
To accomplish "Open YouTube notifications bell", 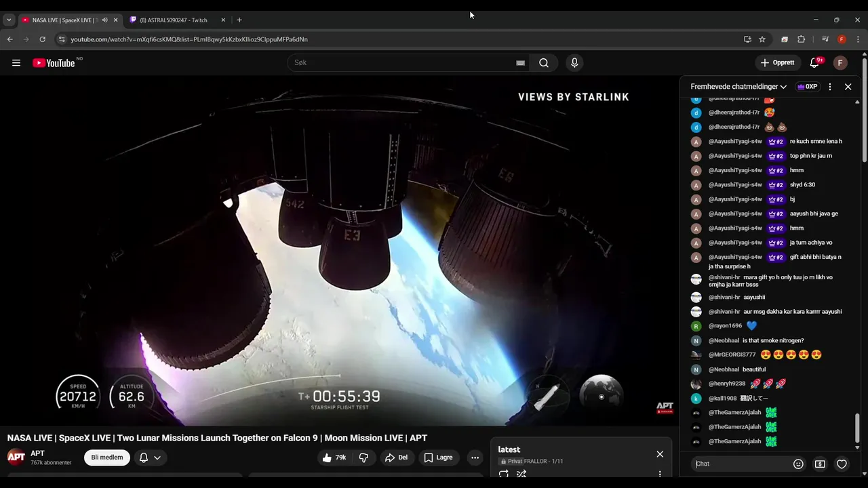I will [x=814, y=63].
